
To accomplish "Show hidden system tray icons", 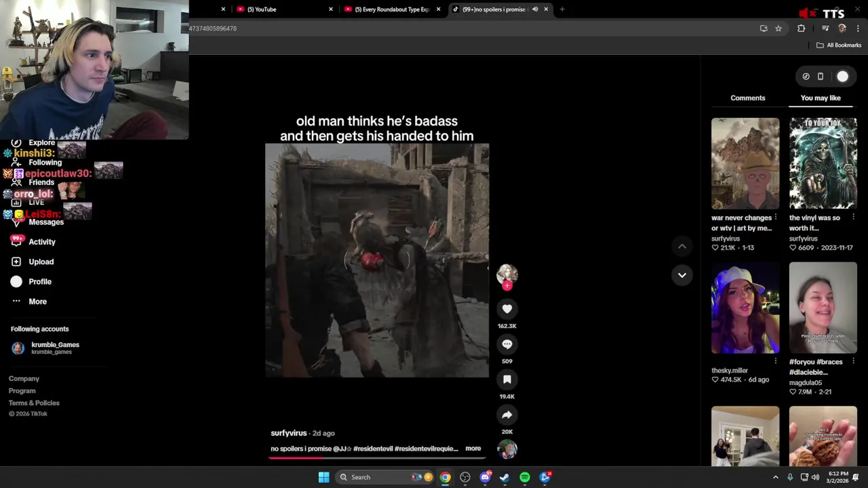I will tap(776, 477).
